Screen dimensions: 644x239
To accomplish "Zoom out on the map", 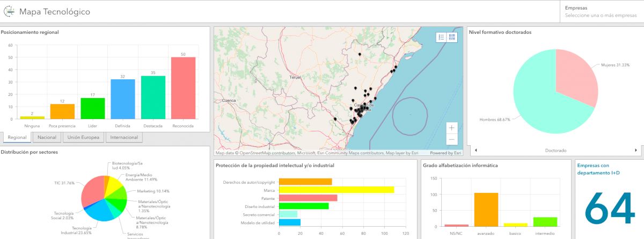I will click(x=451, y=139).
